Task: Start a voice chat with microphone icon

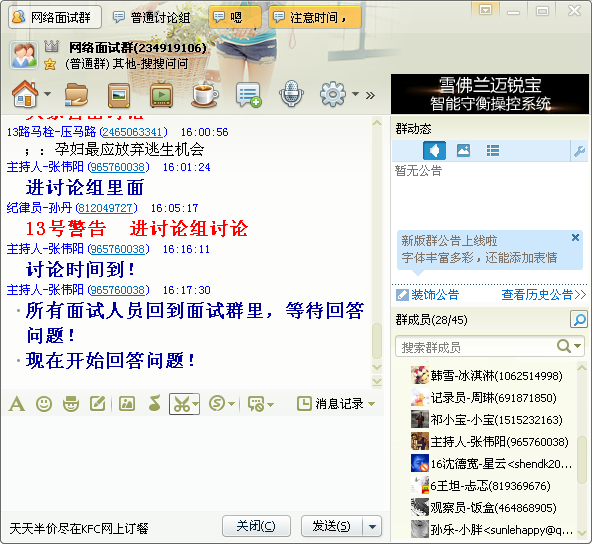Action: [x=291, y=93]
